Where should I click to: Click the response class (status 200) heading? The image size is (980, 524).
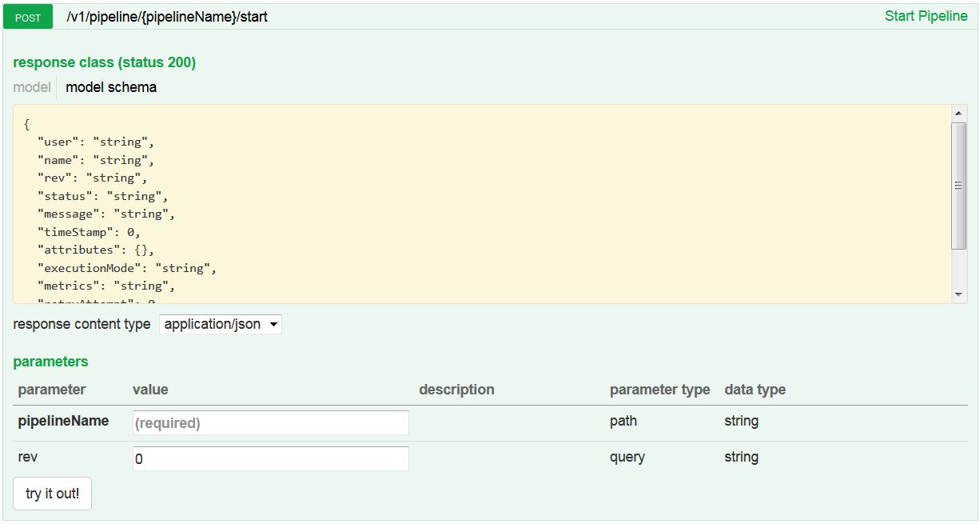coord(104,62)
